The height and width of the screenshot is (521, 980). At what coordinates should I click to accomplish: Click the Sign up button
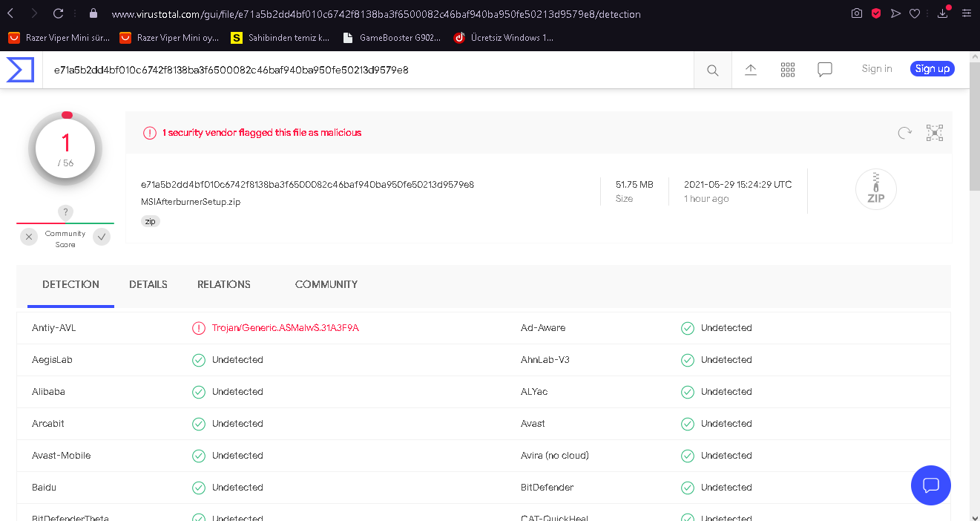933,69
